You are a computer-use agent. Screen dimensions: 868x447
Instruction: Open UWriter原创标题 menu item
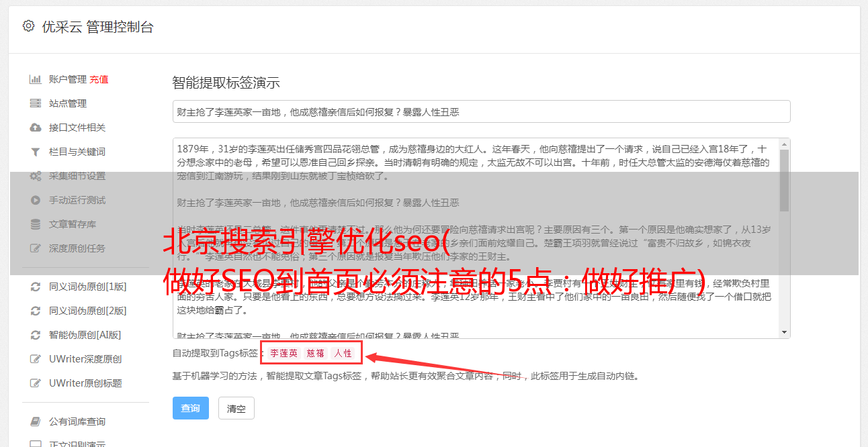85,383
